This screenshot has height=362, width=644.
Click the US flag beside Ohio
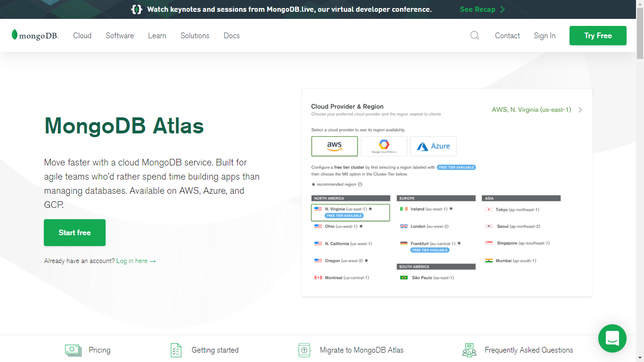[x=318, y=226]
